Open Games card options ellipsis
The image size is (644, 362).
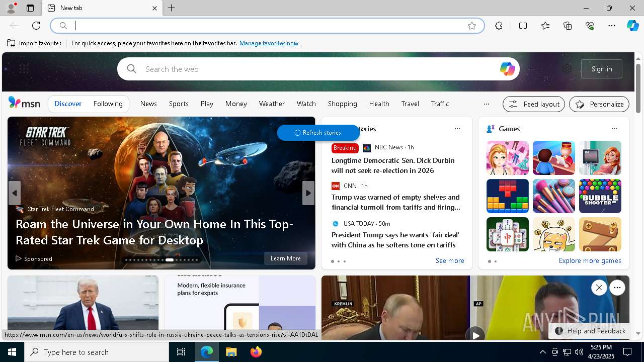[x=614, y=129]
